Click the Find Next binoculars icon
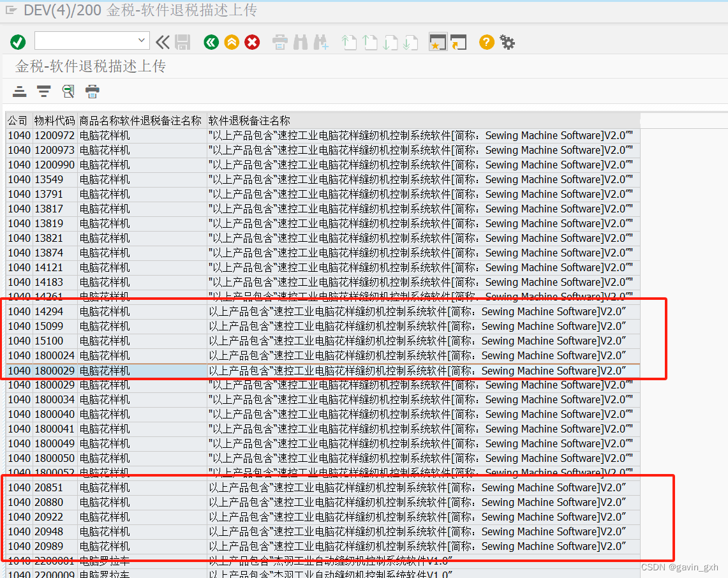The height and width of the screenshot is (578, 728). [x=321, y=42]
